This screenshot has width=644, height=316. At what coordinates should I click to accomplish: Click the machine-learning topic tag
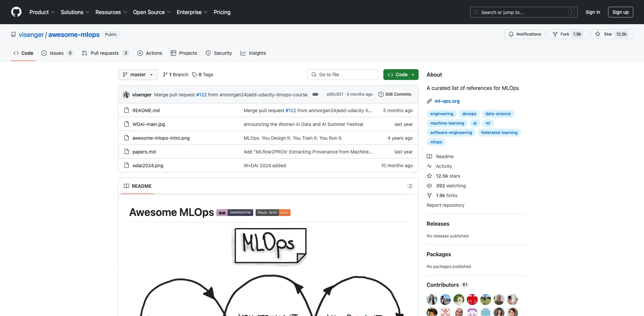(447, 123)
